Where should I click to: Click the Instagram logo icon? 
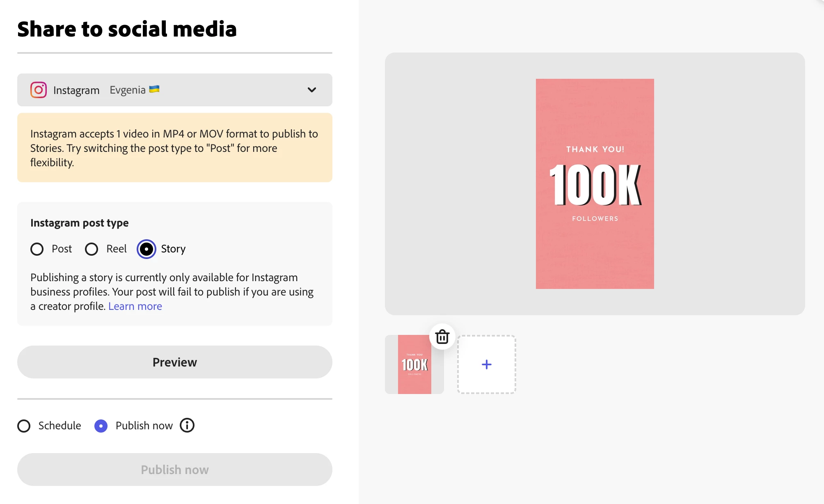tap(39, 90)
